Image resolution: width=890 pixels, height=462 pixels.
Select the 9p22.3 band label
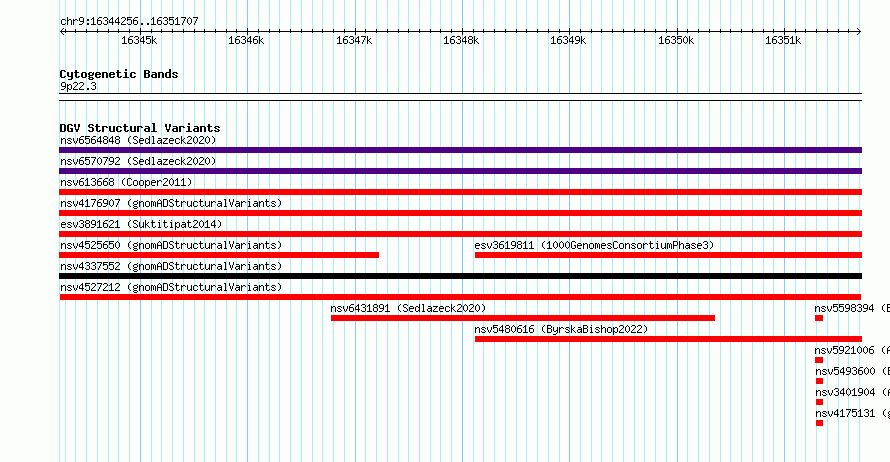point(78,86)
